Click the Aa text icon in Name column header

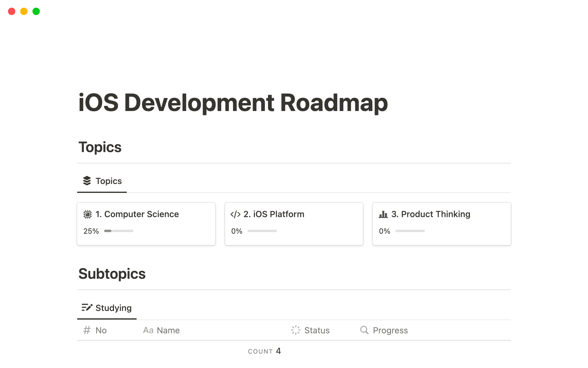tap(148, 330)
